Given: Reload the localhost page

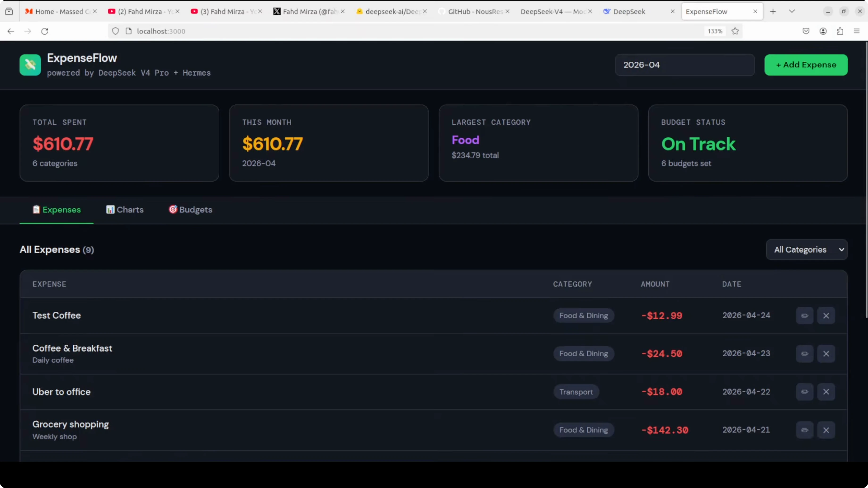Looking at the screenshot, I should coord(45,31).
